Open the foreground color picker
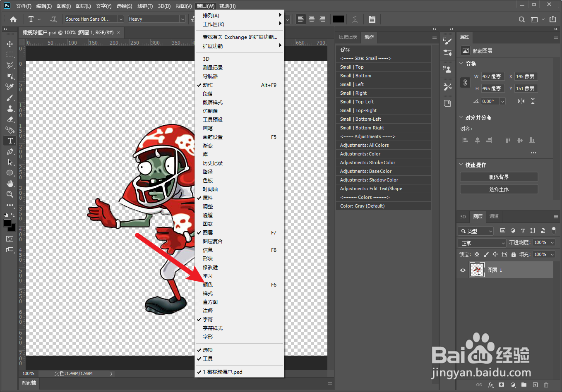The width and height of the screenshot is (562, 392). coord(7,224)
